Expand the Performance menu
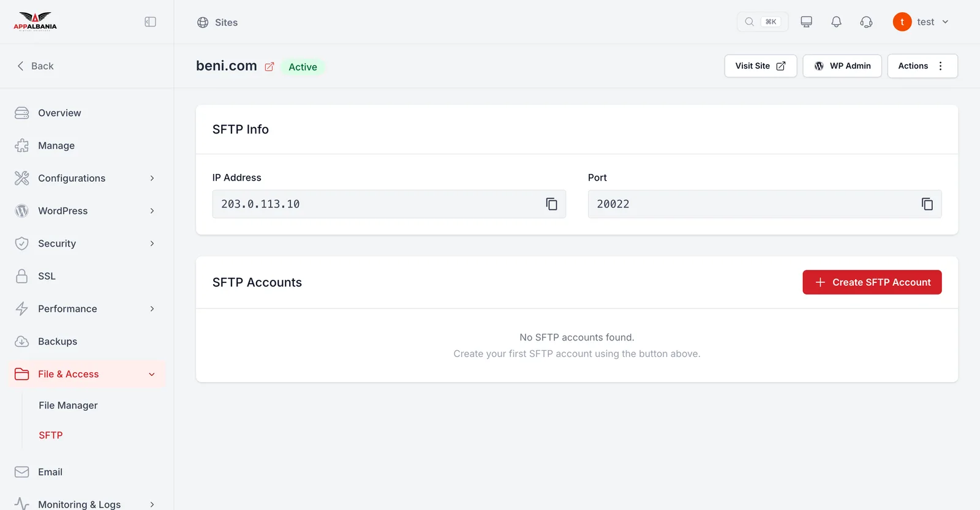Screen dimensions: 980x510 pos(87,309)
